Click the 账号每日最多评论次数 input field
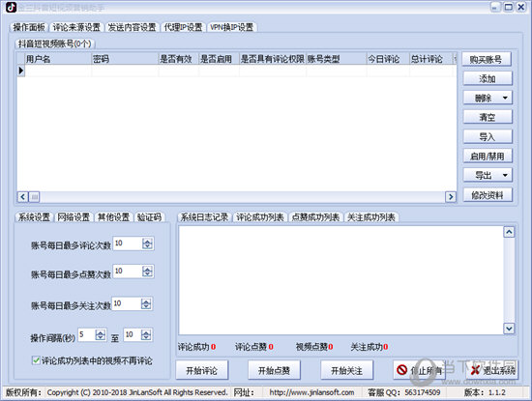Viewport: 532px width, 401px height. click(x=128, y=243)
